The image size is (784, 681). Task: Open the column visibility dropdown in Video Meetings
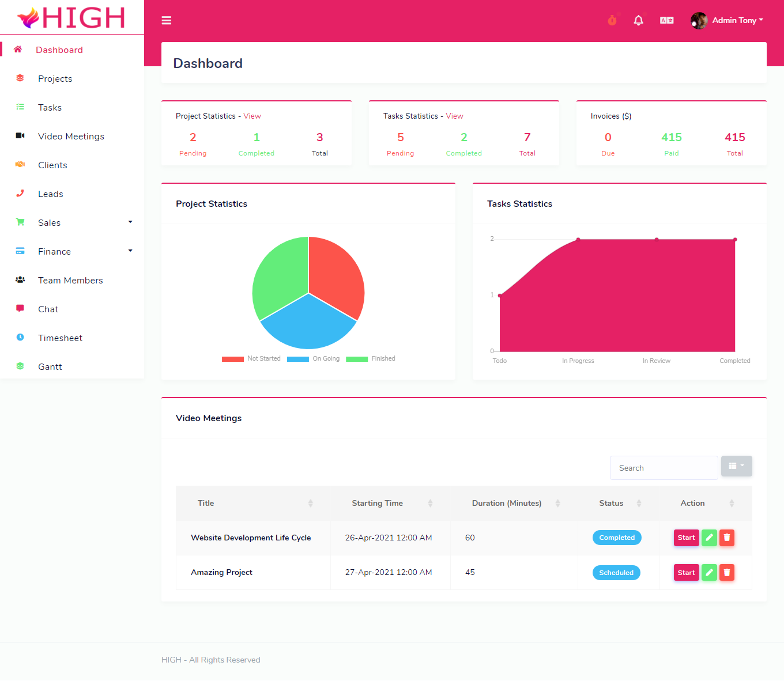pyautogui.click(x=736, y=466)
